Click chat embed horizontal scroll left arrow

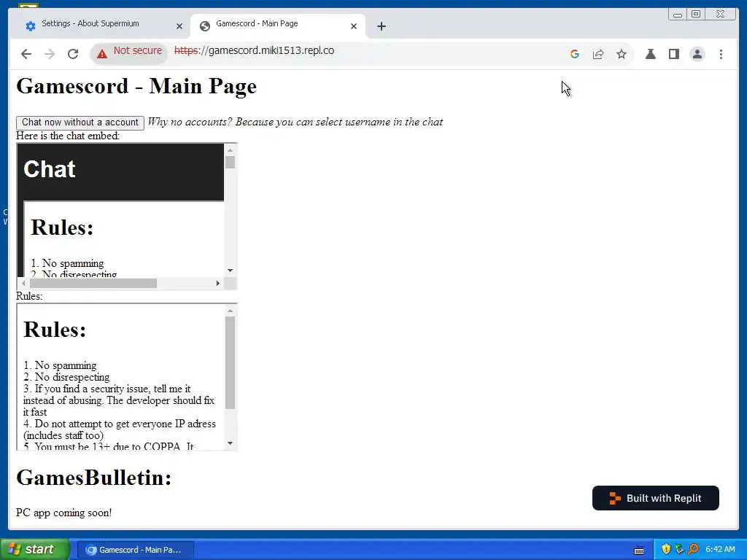pyautogui.click(x=23, y=284)
